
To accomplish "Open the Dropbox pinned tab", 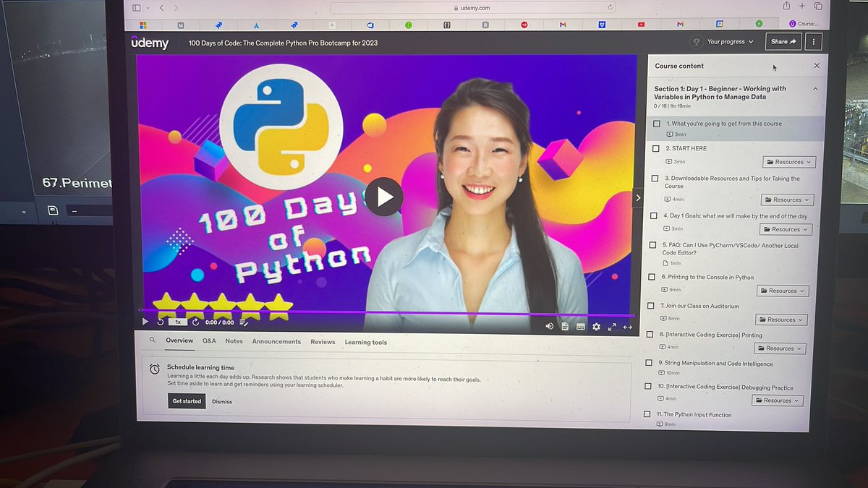I will point(602,24).
